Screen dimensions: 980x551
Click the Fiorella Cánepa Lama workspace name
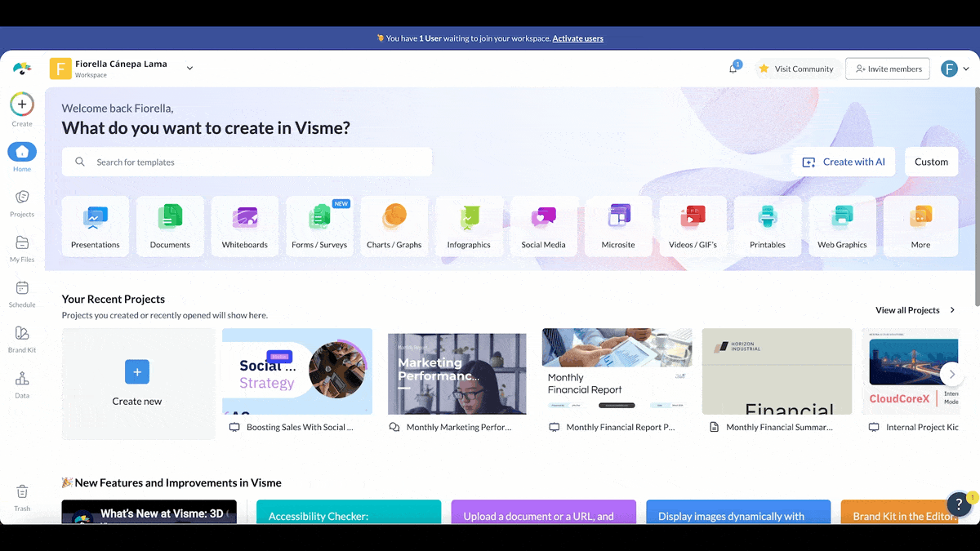[121, 64]
